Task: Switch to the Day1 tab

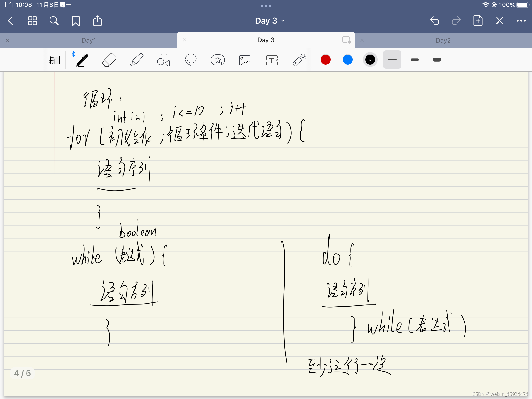Action: click(x=88, y=40)
